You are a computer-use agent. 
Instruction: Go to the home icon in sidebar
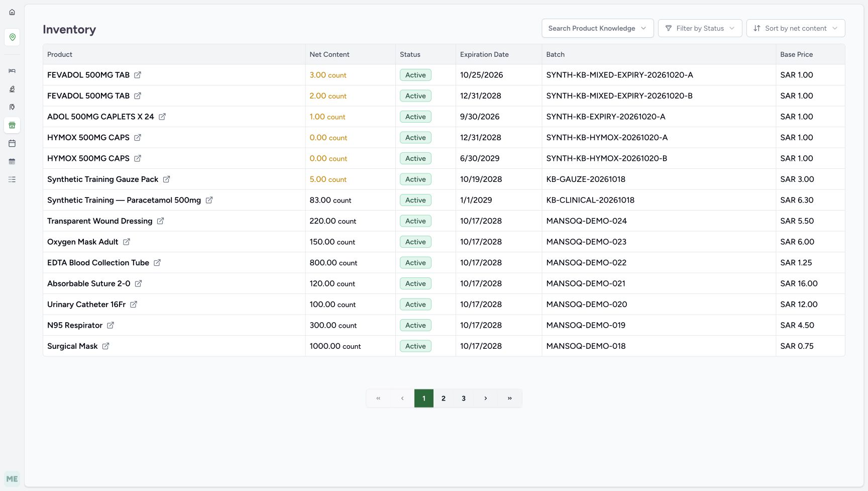(x=12, y=12)
